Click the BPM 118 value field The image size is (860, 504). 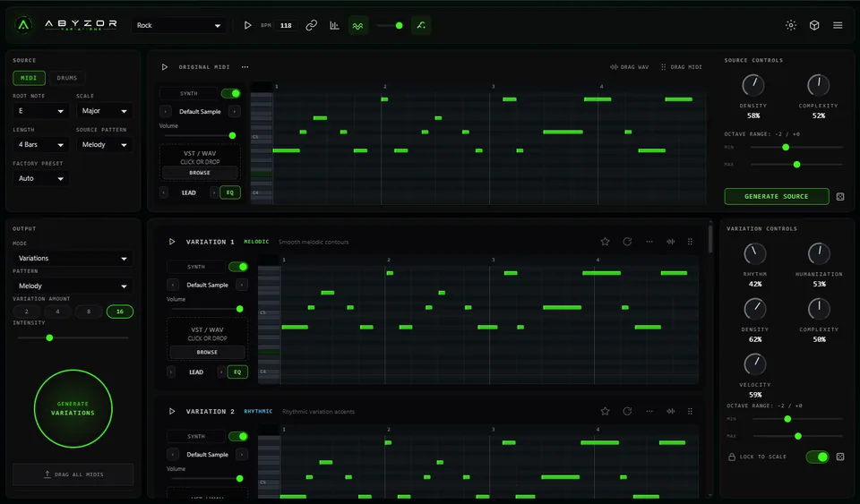286,25
